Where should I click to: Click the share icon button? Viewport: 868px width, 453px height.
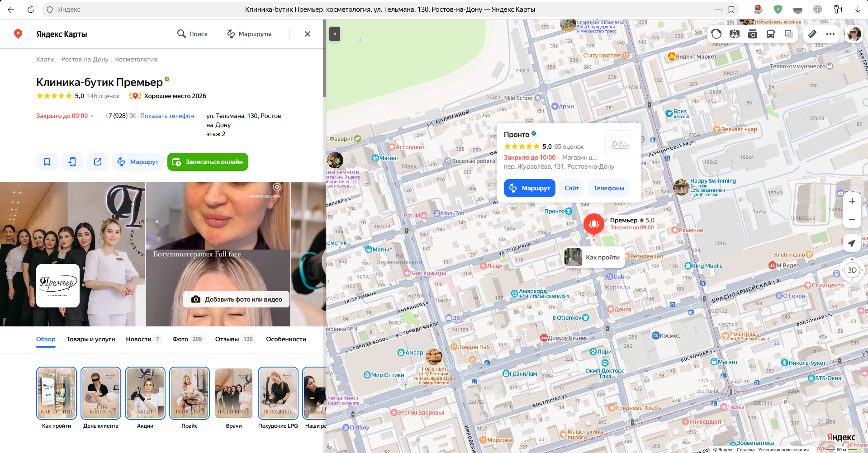(98, 162)
